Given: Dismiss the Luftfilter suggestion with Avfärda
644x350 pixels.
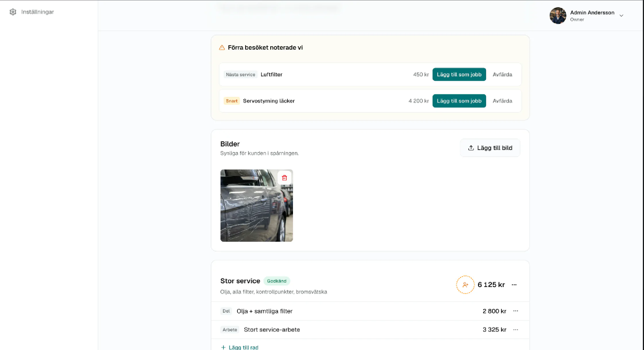Looking at the screenshot, I should [x=502, y=74].
